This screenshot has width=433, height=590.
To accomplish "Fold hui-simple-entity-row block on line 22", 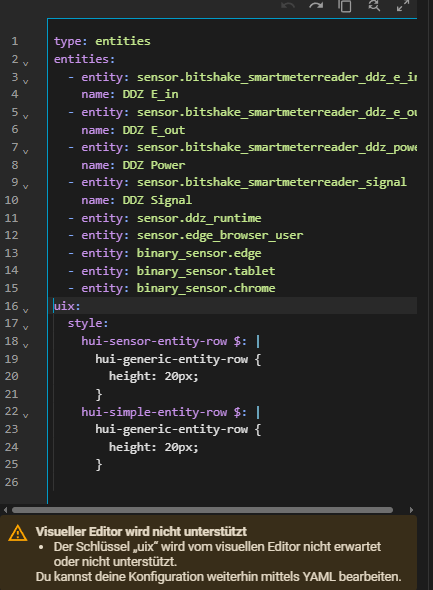I will [x=25, y=416].
